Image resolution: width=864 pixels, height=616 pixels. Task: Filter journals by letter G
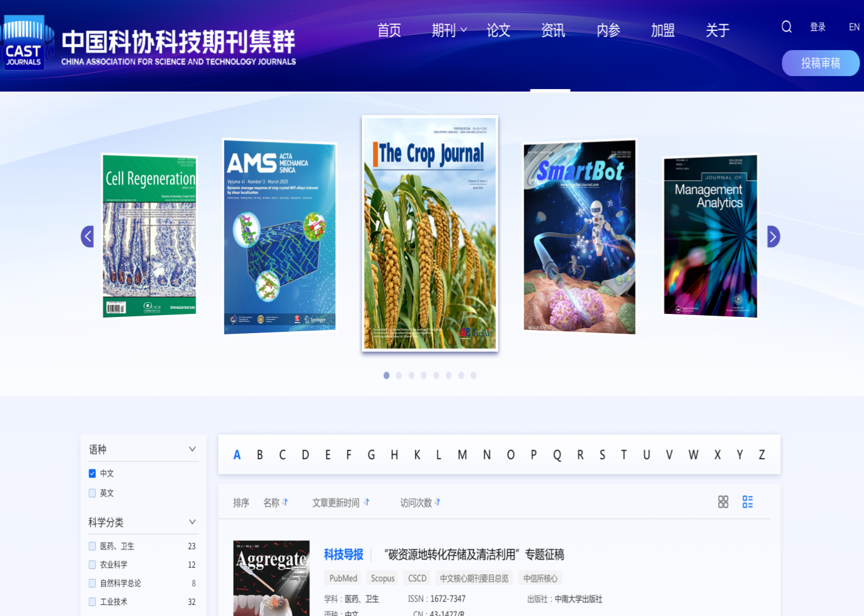371,455
